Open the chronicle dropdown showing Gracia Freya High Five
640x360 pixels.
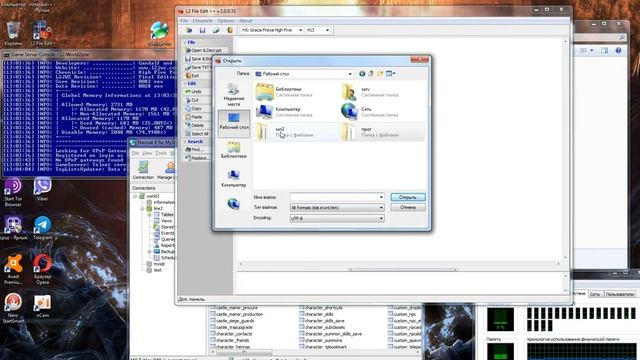point(271,30)
